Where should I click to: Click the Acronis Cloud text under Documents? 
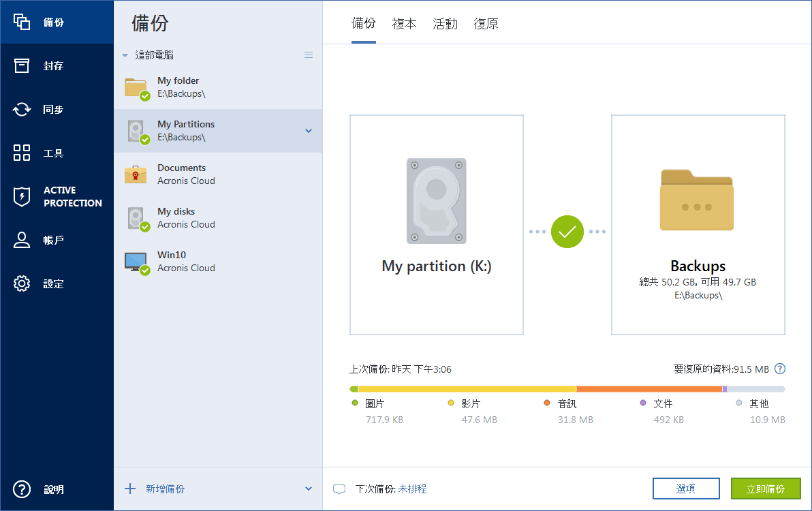pos(187,181)
